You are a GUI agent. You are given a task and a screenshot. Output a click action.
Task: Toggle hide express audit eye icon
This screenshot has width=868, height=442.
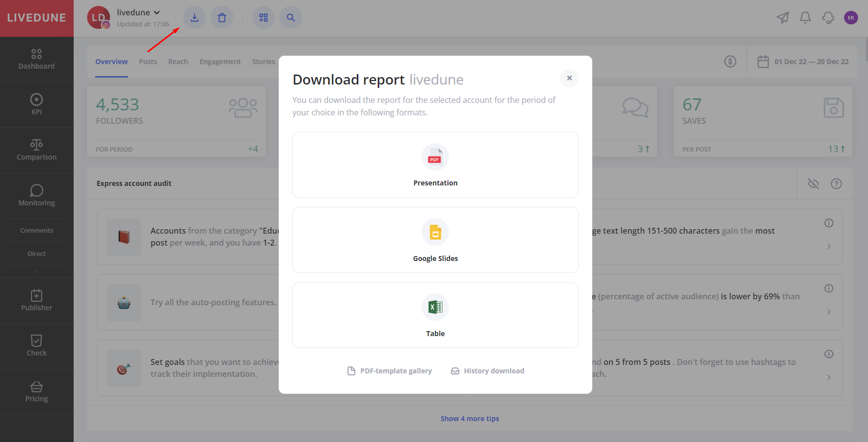[x=813, y=184]
